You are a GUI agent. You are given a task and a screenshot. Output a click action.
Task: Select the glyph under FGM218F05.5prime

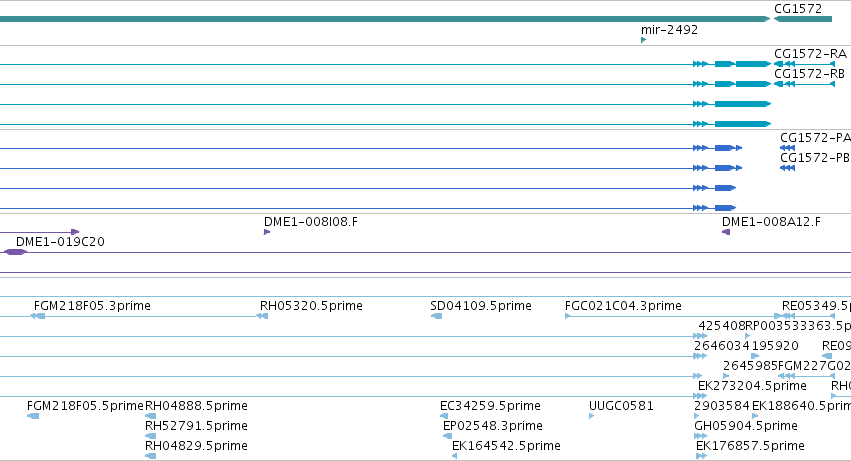coord(33,416)
